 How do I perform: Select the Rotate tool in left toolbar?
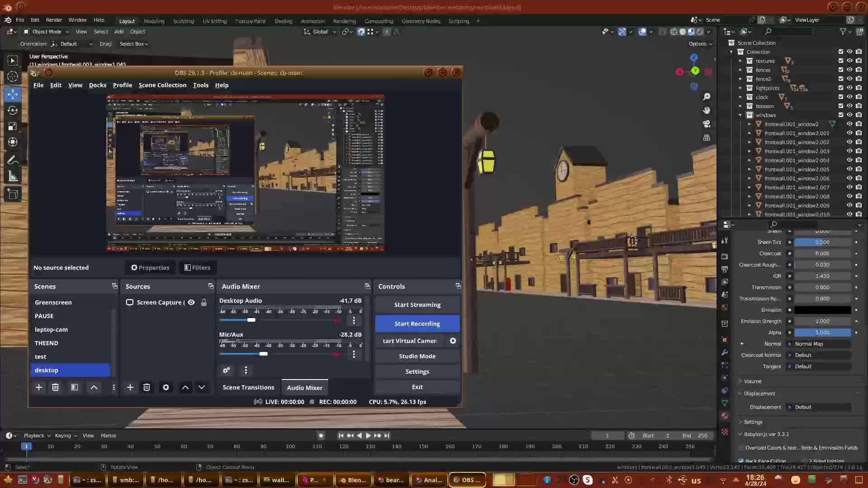pyautogui.click(x=13, y=111)
